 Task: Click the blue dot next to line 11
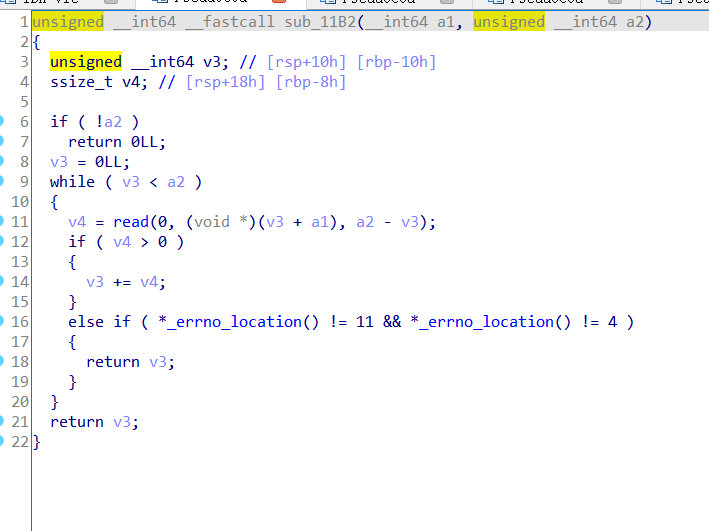[2, 221]
